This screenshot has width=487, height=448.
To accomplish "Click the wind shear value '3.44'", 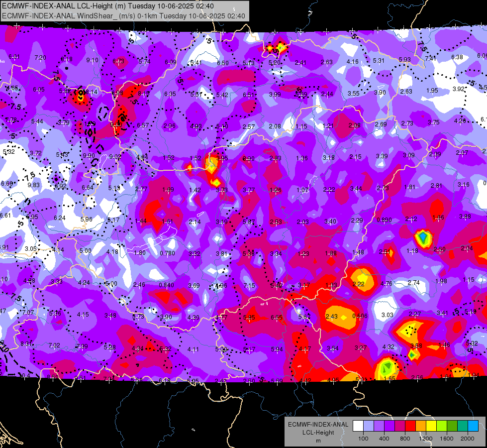I will tap(356, 188).
